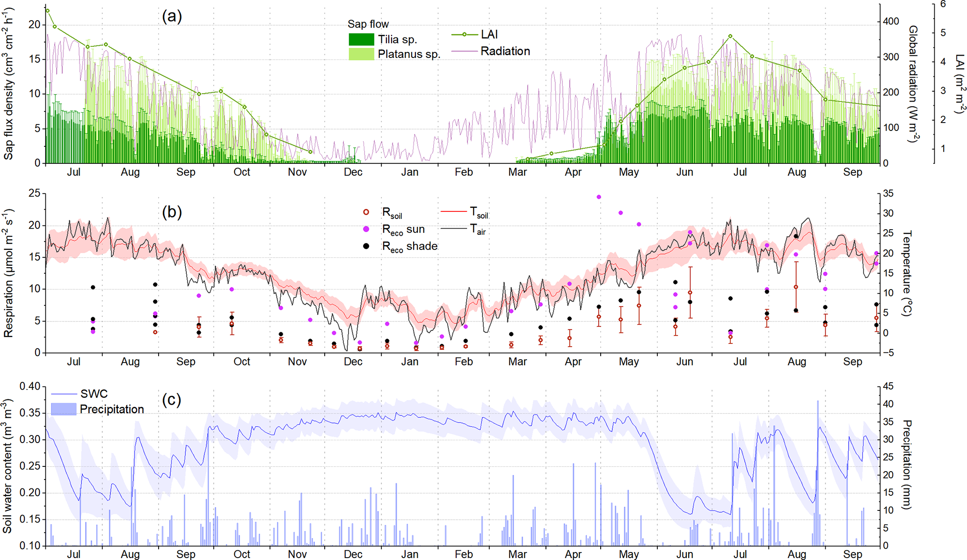Click the 'Platanus sp.' legend label
The width and height of the screenshot is (967, 560).
[x=409, y=54]
